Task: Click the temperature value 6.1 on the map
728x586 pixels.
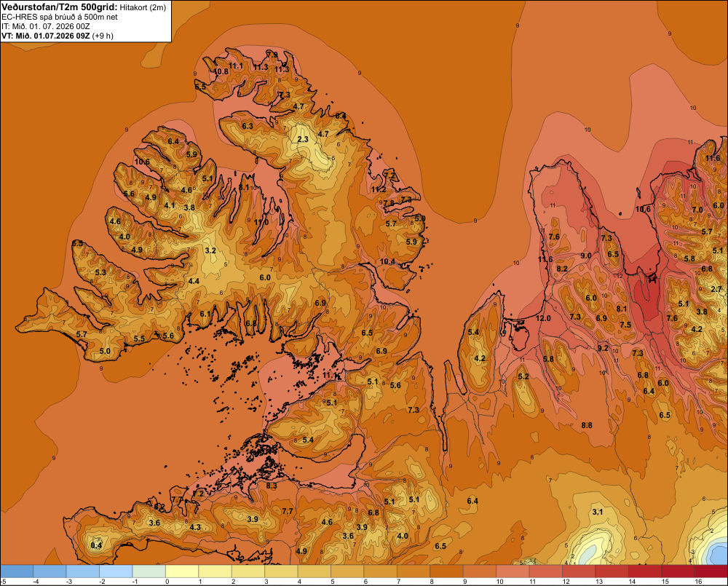Action: click(x=205, y=314)
